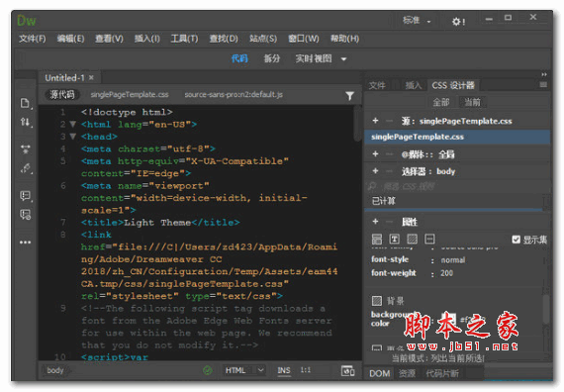Viewport: 564px width, 392px height.
Task: Click the format source code icon
Action: click(26, 168)
